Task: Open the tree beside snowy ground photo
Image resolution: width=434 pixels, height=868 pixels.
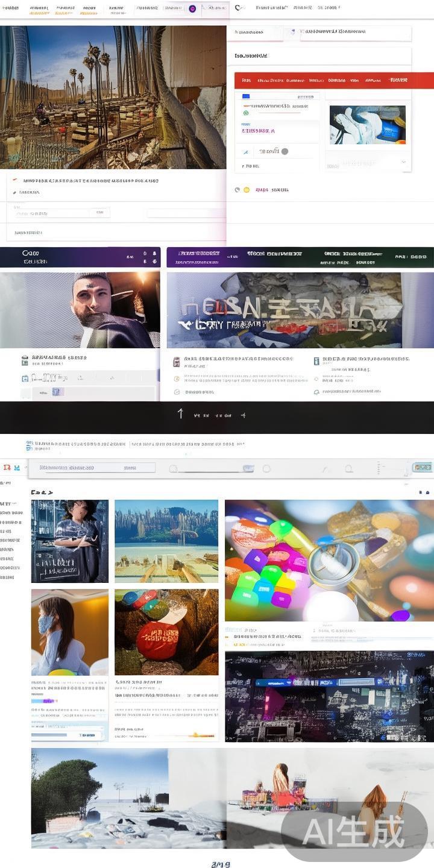Action: pos(100,798)
